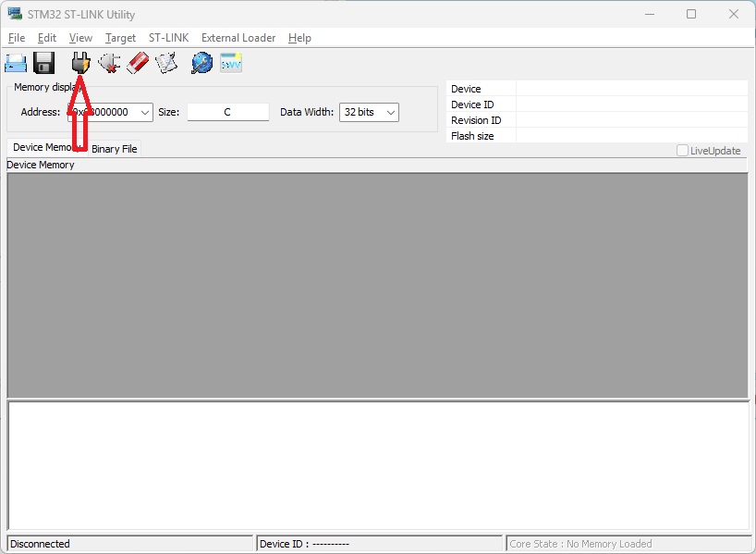Viewport: 756px width, 554px height.
Task: Click inside the white log output pane
Action: pyautogui.click(x=379, y=466)
